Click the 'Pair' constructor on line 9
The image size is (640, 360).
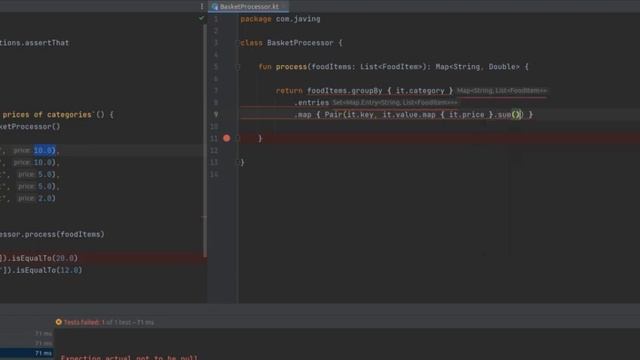(x=333, y=115)
